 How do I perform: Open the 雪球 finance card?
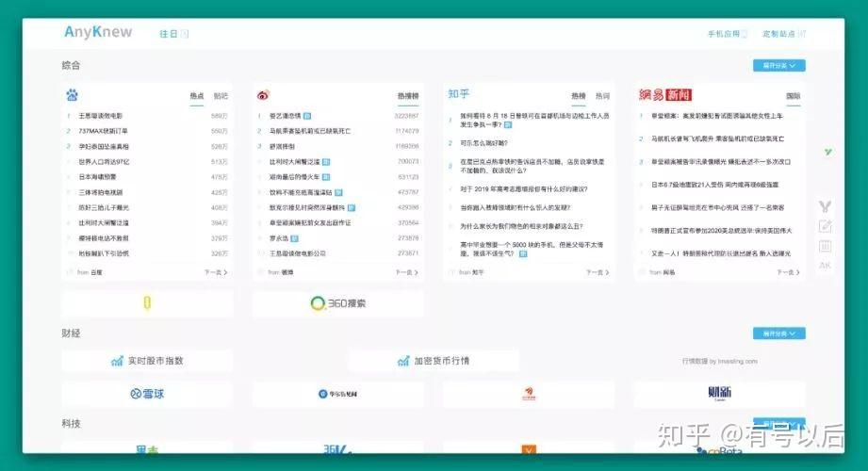(147, 394)
